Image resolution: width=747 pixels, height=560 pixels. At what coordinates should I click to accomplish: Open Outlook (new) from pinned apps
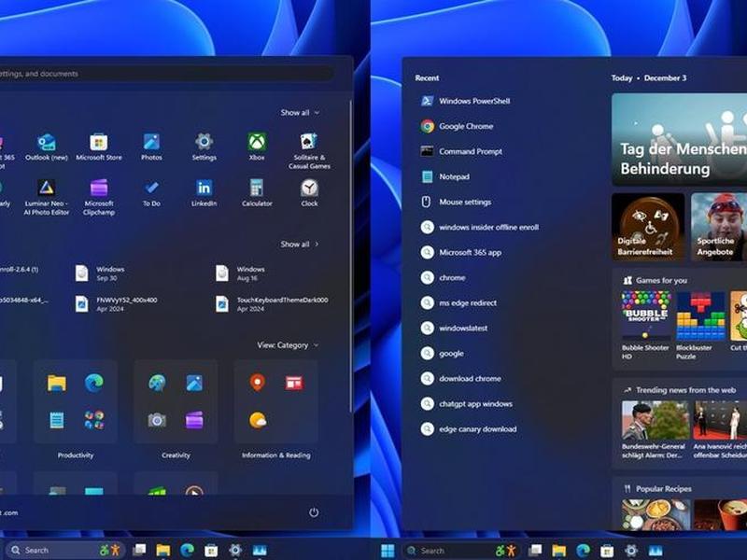pyautogui.click(x=46, y=147)
